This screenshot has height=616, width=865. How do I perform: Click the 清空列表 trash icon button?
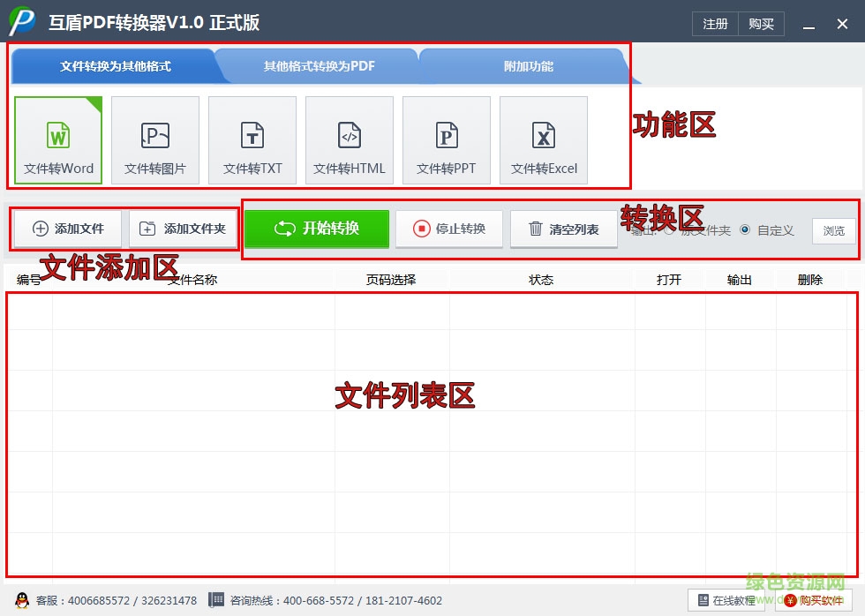point(563,229)
